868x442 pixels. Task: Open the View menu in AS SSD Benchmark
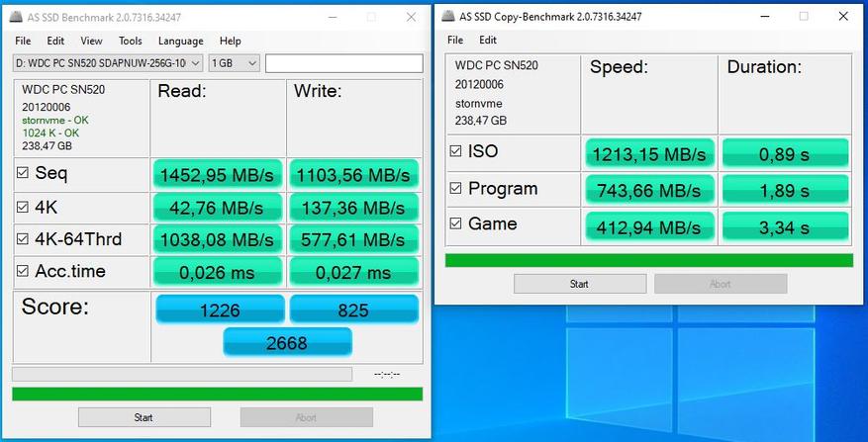click(x=91, y=41)
